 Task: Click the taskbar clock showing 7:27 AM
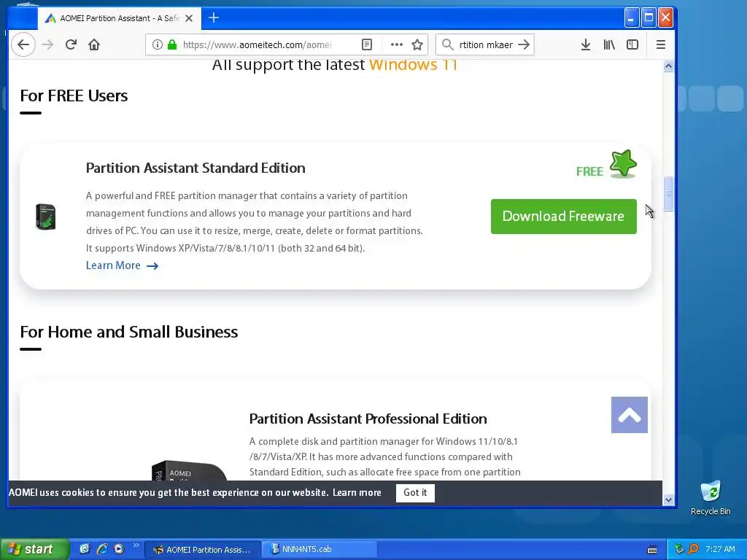pos(720,550)
